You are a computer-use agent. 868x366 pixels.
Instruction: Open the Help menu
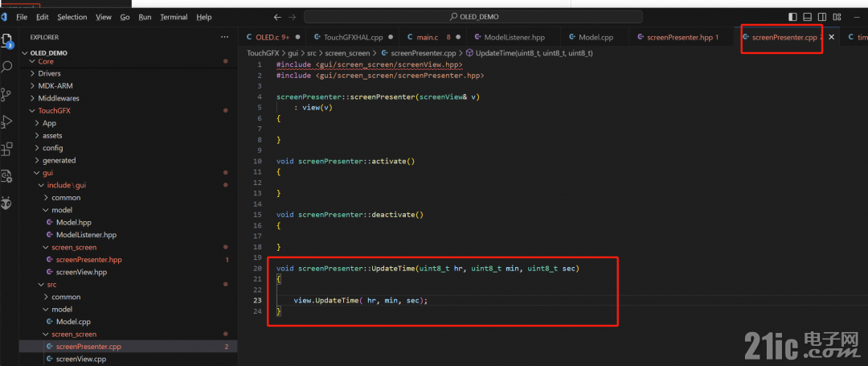point(204,17)
